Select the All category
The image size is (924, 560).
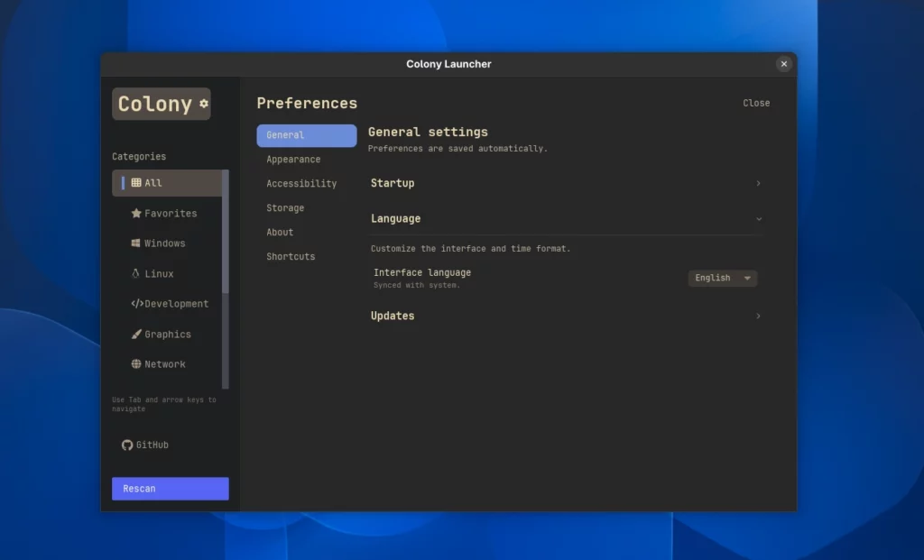(152, 182)
